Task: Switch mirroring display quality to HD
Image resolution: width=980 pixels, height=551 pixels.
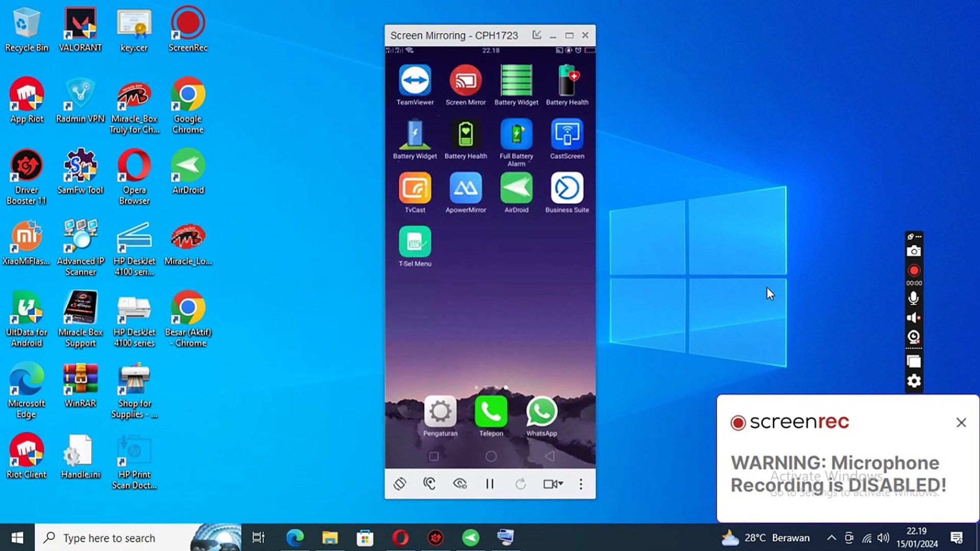Action: tap(460, 484)
